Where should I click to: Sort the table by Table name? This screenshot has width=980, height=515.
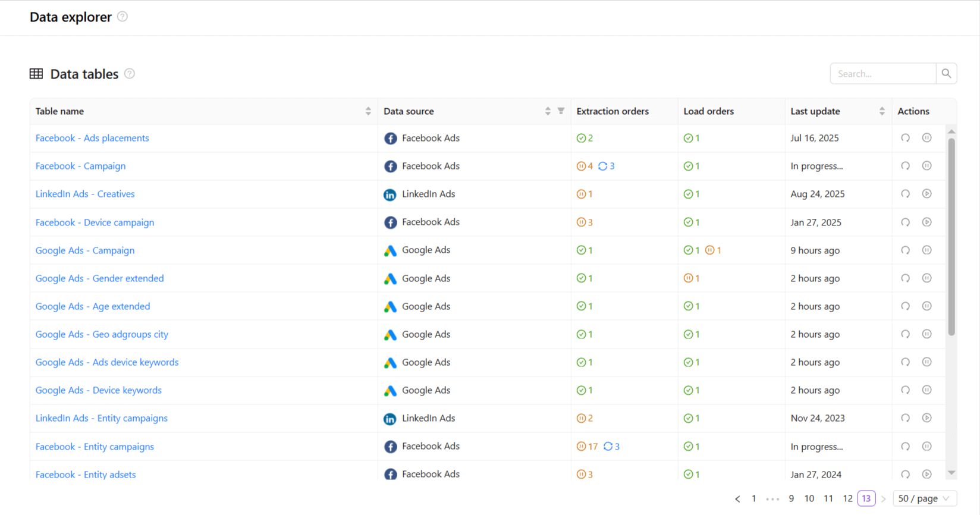tap(368, 111)
